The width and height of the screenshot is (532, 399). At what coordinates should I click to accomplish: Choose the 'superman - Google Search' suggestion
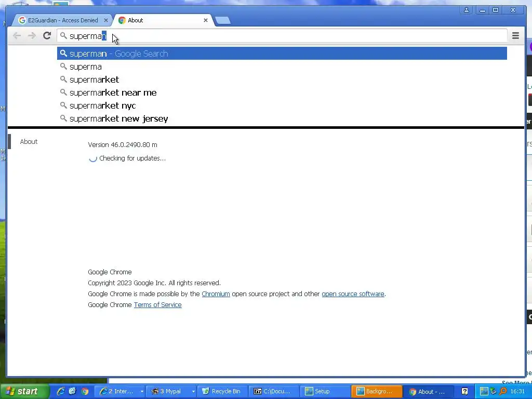click(x=282, y=54)
